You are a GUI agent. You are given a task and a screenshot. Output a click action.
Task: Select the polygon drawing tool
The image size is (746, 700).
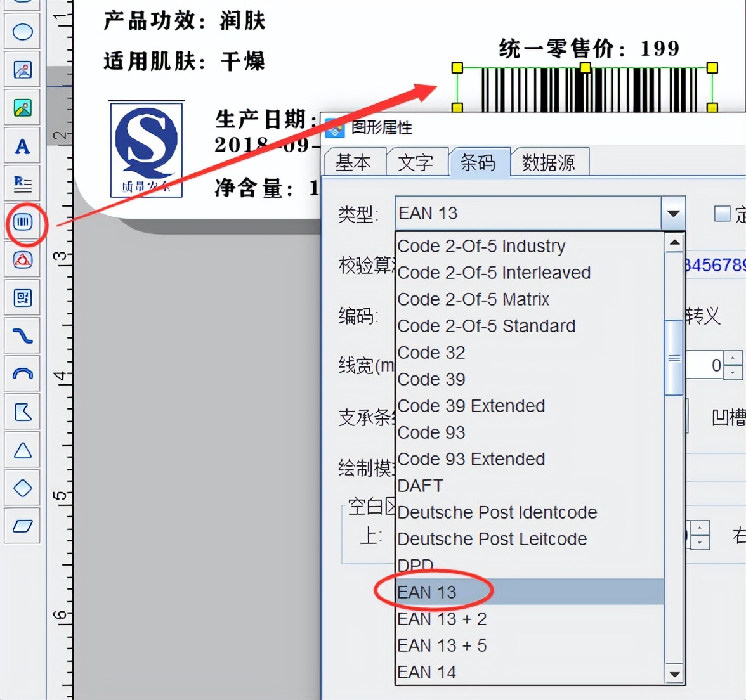point(22,412)
